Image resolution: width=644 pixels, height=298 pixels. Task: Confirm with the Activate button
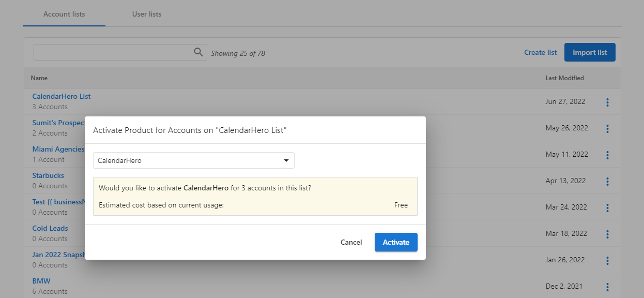(396, 242)
